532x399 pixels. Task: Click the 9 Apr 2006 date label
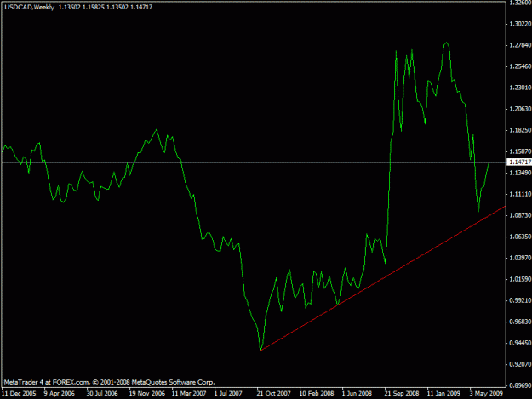(59, 394)
